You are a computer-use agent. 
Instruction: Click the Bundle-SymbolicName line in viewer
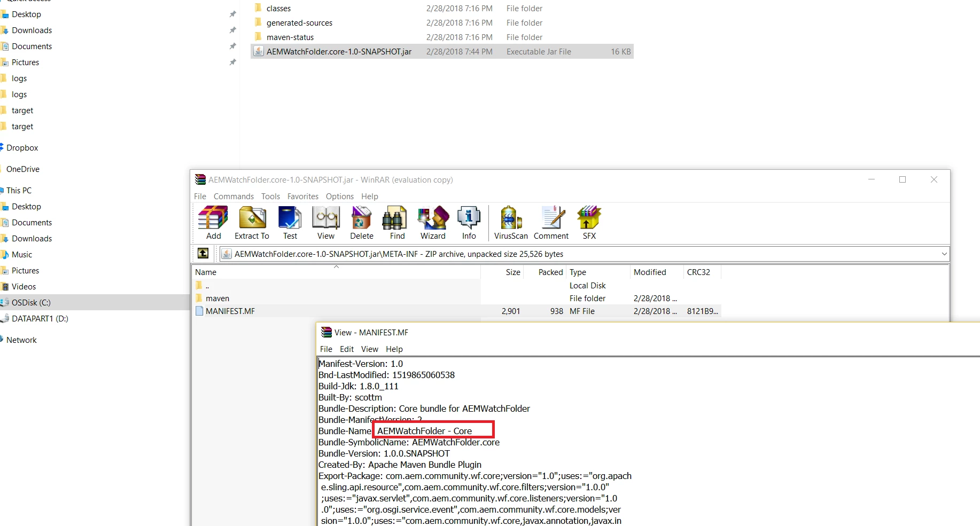click(x=409, y=442)
